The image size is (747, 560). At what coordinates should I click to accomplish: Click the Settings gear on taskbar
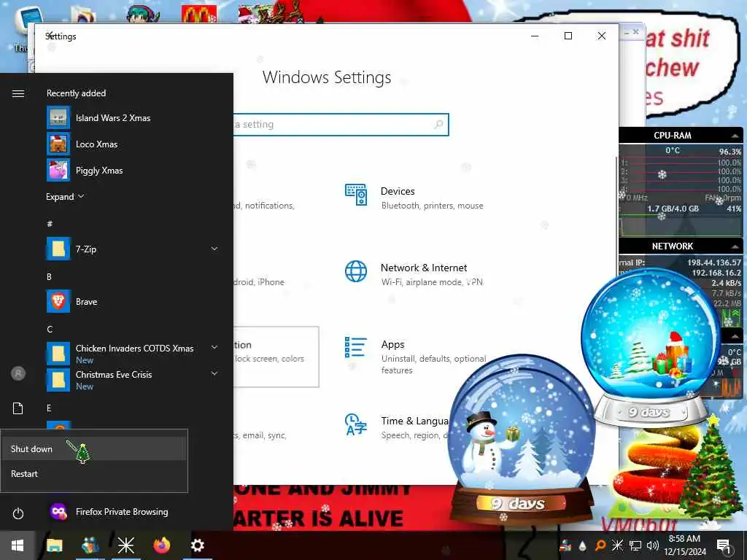coord(197,545)
